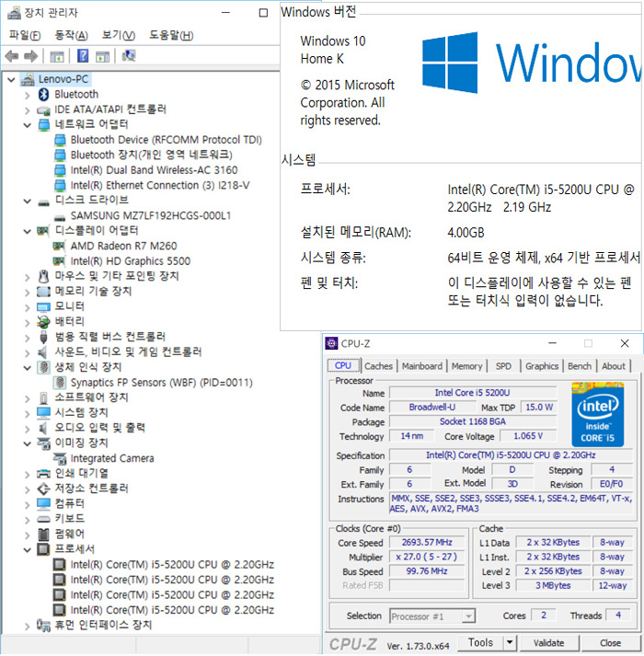Collapse the 이미징 장치 category
Image resolution: width=644 pixels, height=656 pixels.
pos(28,443)
